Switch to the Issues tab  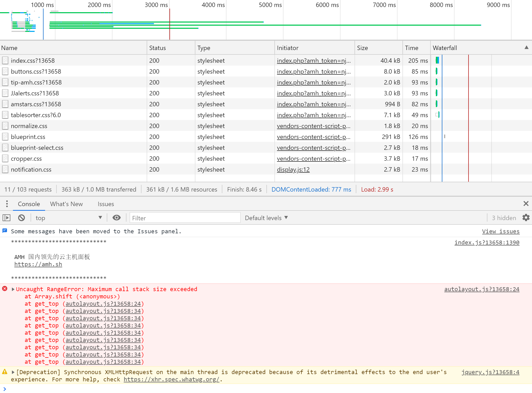tap(106, 204)
